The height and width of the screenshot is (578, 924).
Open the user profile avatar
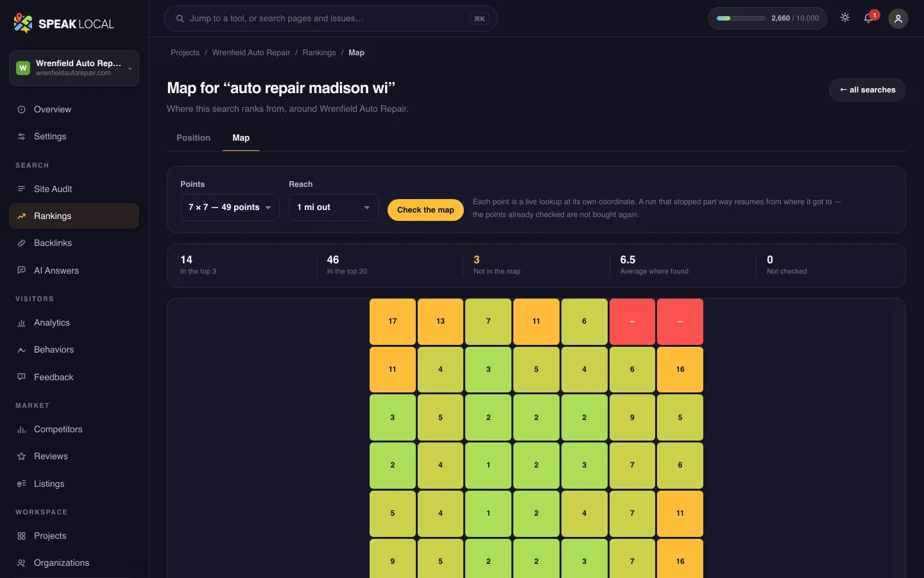(x=898, y=19)
